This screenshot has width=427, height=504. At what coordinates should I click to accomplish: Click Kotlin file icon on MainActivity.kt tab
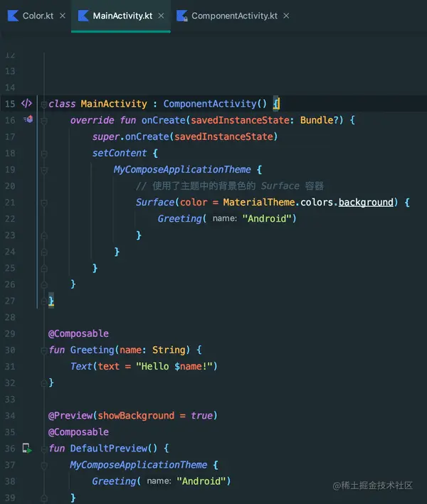(83, 16)
